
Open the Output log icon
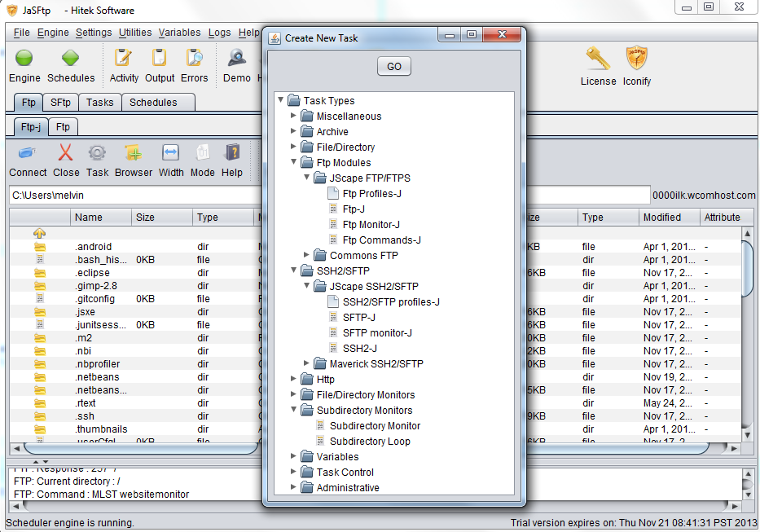pyautogui.click(x=159, y=58)
